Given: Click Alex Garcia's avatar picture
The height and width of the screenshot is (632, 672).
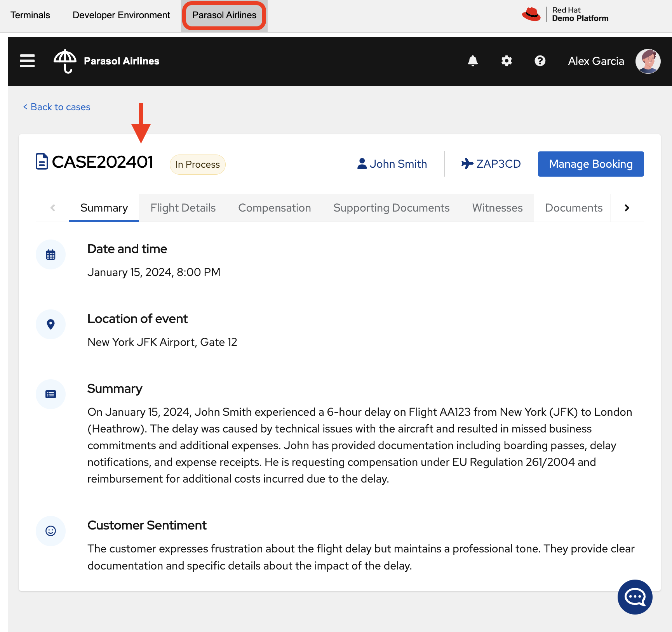Looking at the screenshot, I should click(648, 61).
